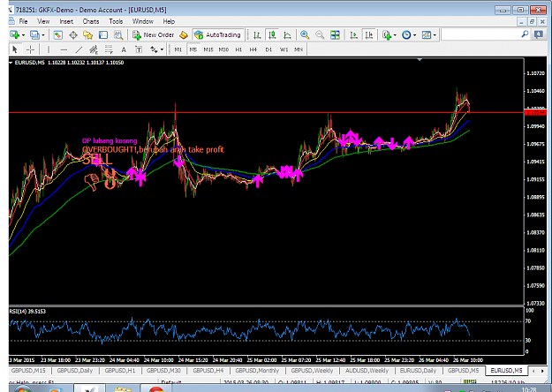Tile chart windows
This screenshot has width=552, height=392.
[335, 34]
